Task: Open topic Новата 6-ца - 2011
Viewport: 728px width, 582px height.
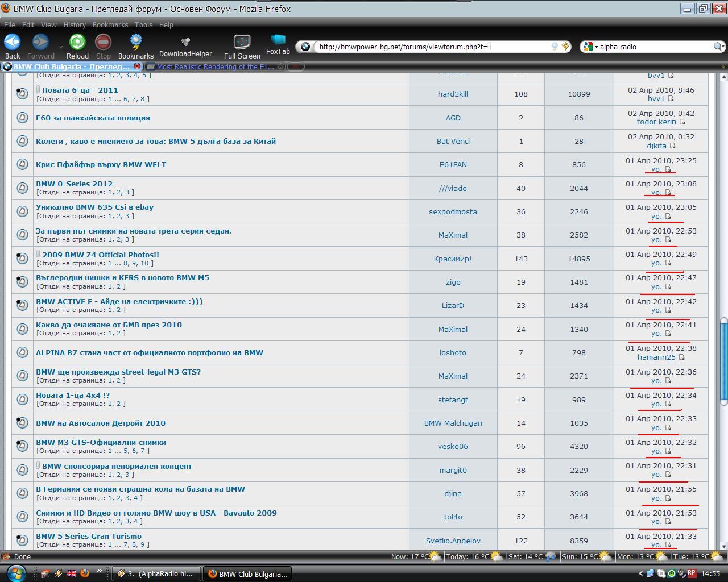Action: tap(80, 90)
